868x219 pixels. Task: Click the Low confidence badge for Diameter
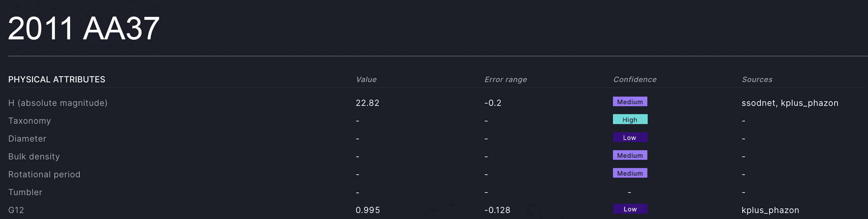pyautogui.click(x=630, y=138)
